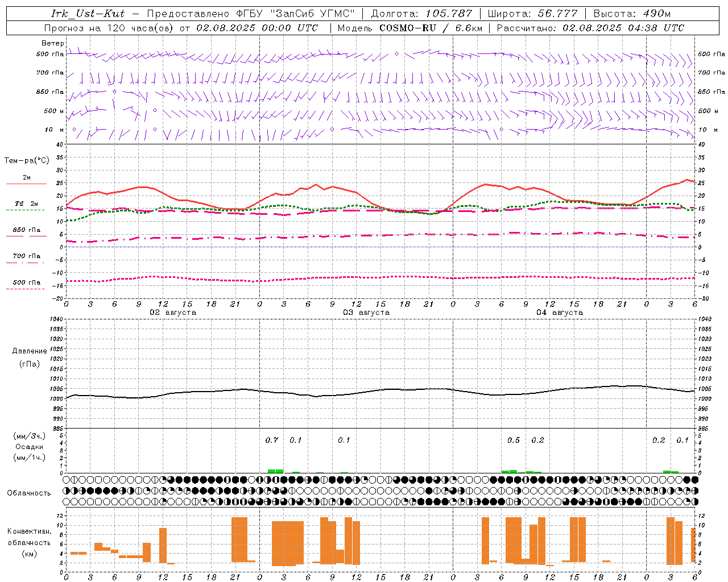Select the (км) unit label for convective cloud

(x=30, y=554)
